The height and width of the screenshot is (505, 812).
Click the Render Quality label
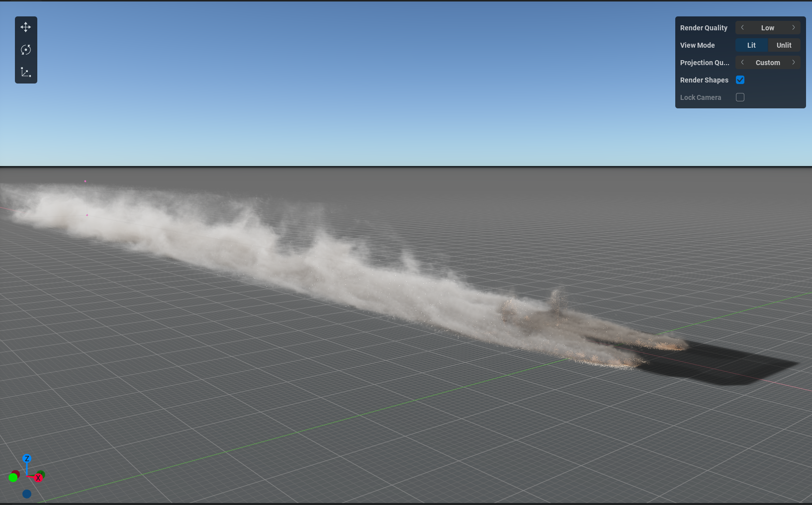pos(704,28)
